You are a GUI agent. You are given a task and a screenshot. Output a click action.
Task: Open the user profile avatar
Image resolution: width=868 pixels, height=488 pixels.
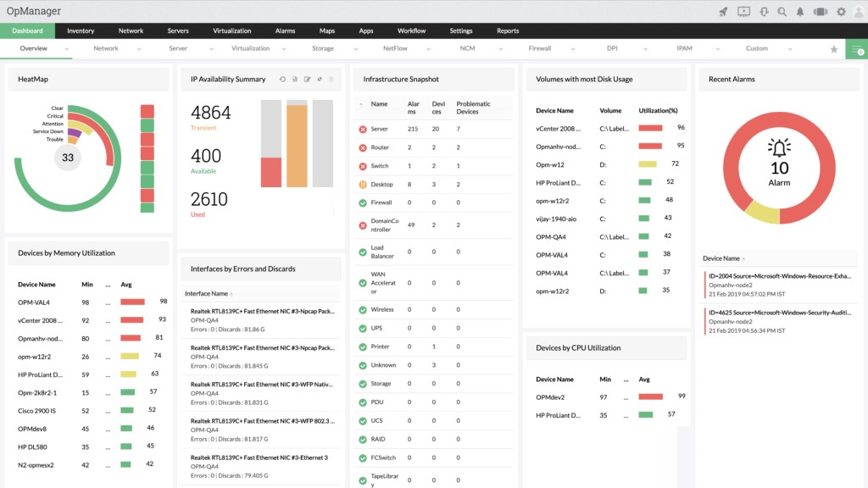[x=860, y=12]
